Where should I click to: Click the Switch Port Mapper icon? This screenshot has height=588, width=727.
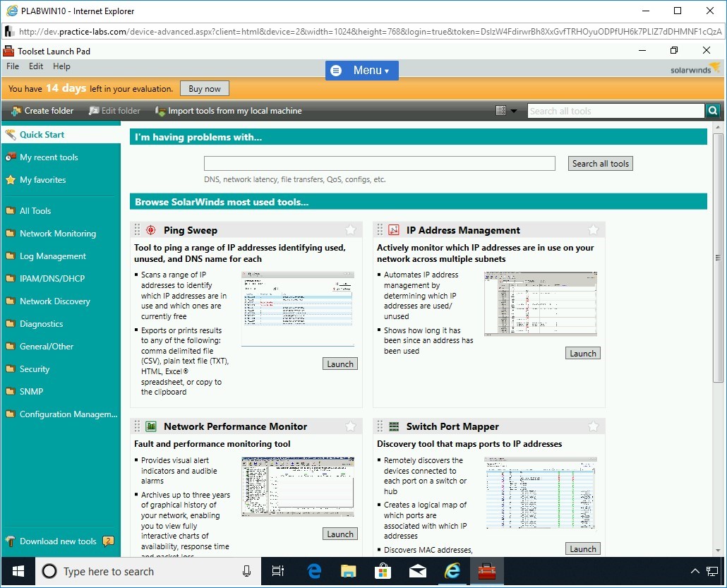pyautogui.click(x=393, y=426)
